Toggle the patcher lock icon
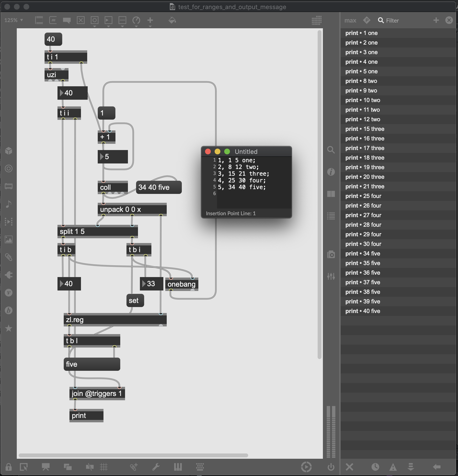The width and height of the screenshot is (458, 476). pos(8,467)
